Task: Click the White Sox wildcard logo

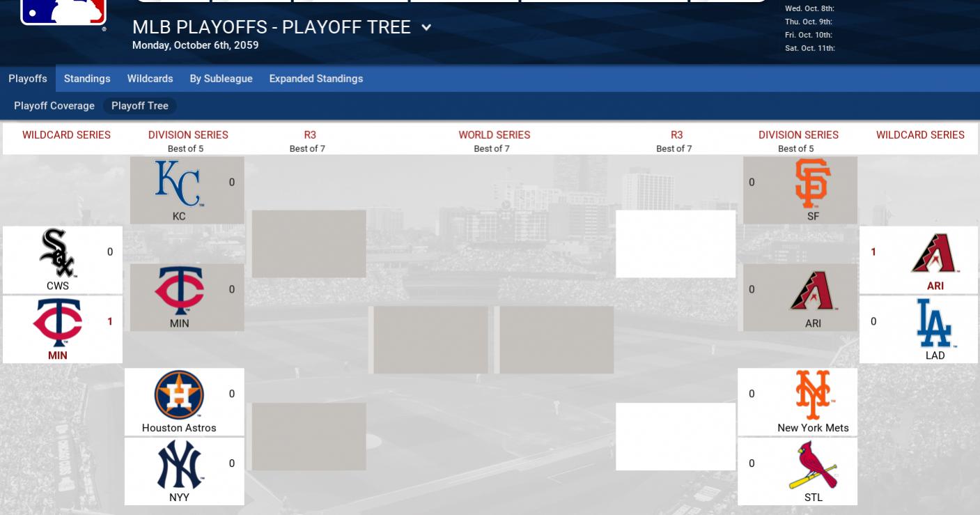Action: coord(58,252)
